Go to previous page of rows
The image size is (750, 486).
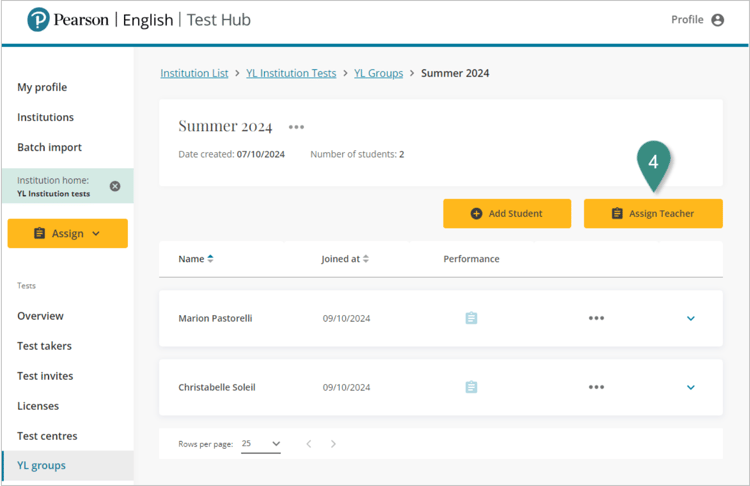[x=309, y=444]
